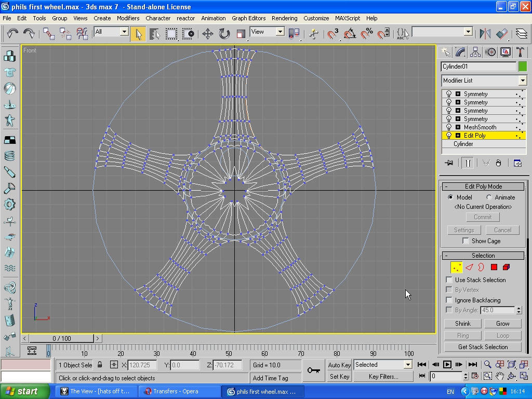Screen dimensions: 532x399
Task: Open the Modifier List dropdown
Action: click(523, 81)
